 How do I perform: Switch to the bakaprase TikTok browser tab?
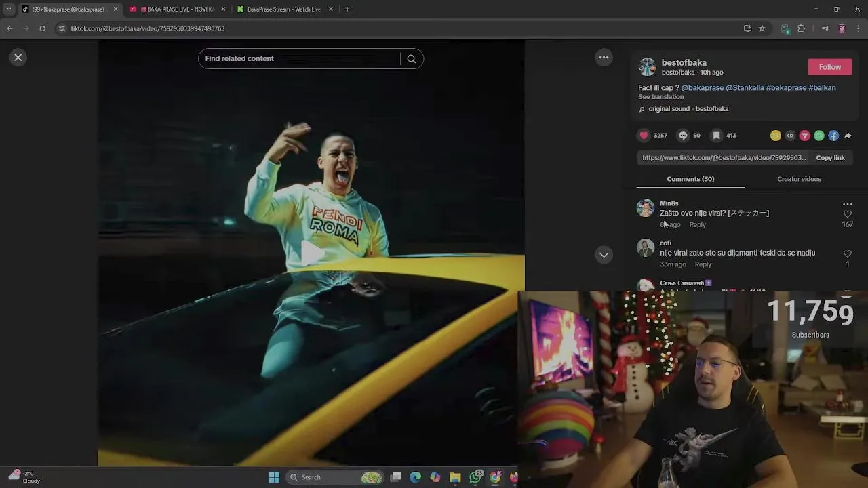click(68, 9)
